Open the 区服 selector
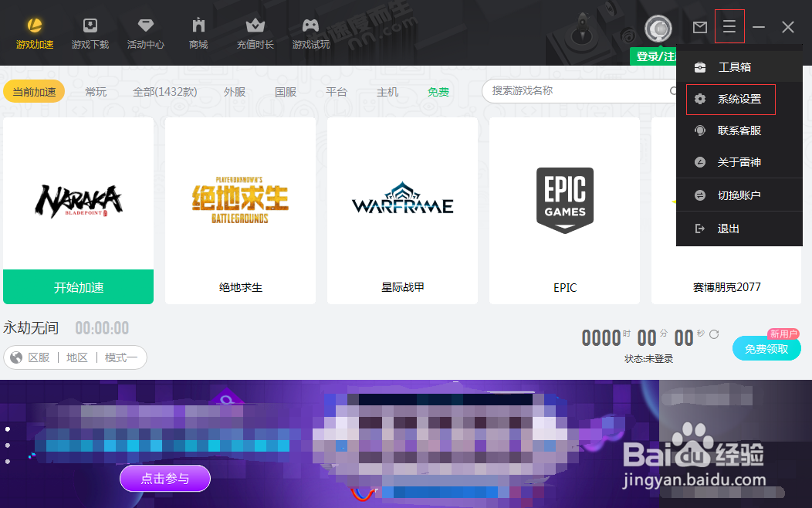The height and width of the screenshot is (508, 812). click(x=39, y=357)
